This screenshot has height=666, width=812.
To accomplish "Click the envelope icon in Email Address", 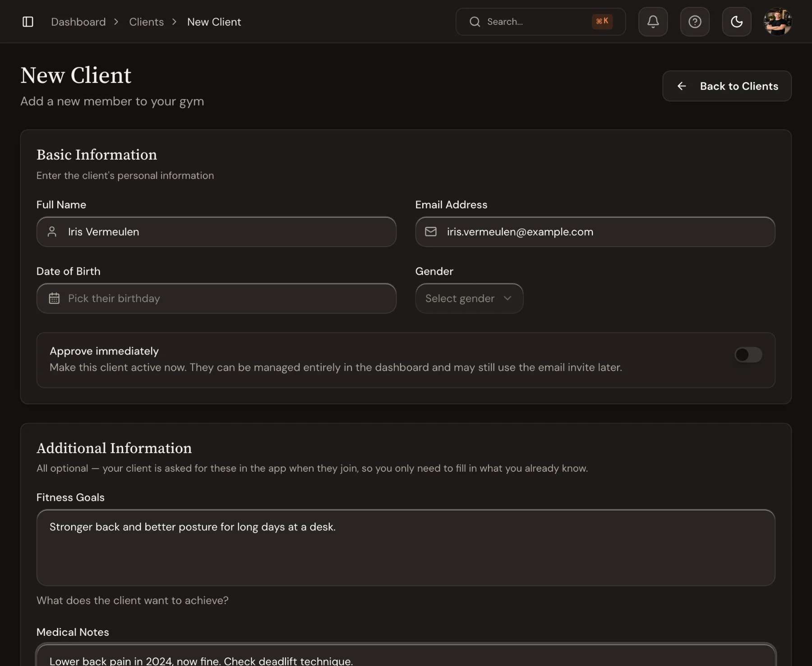I will tap(431, 232).
